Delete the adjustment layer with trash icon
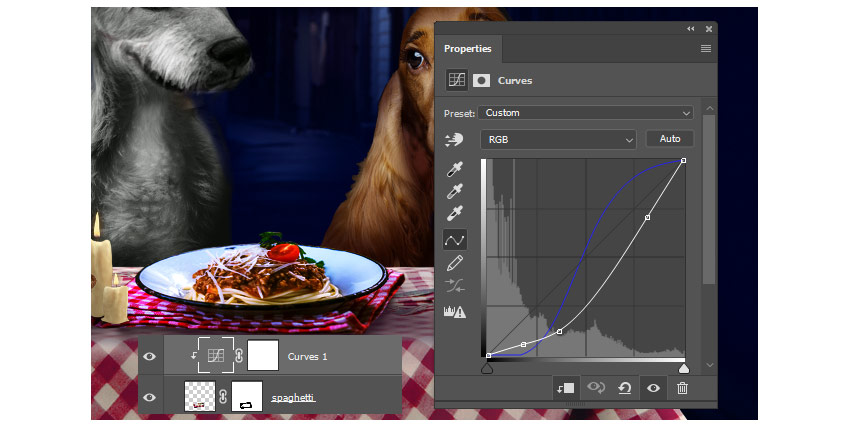This screenshot has width=850, height=428. (x=682, y=388)
